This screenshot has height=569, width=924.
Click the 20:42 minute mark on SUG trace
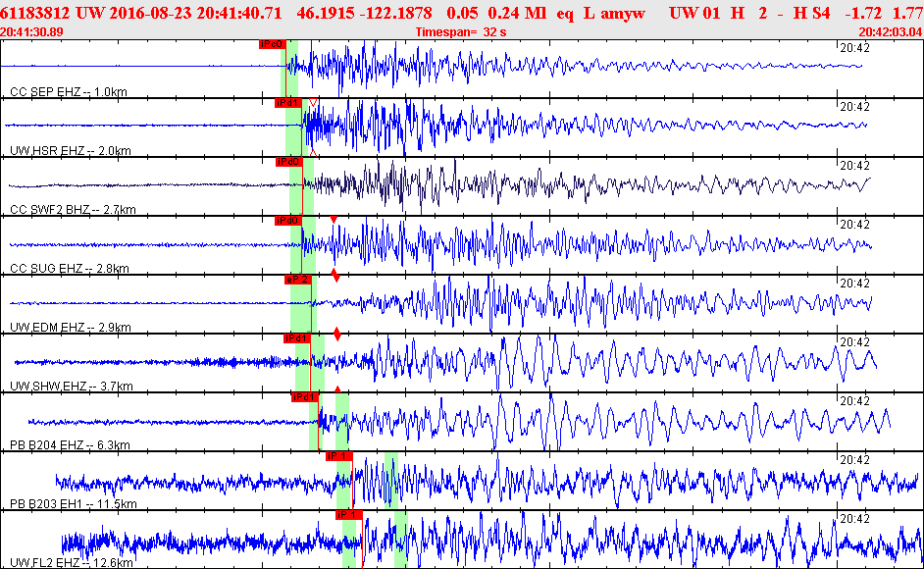[854, 226]
